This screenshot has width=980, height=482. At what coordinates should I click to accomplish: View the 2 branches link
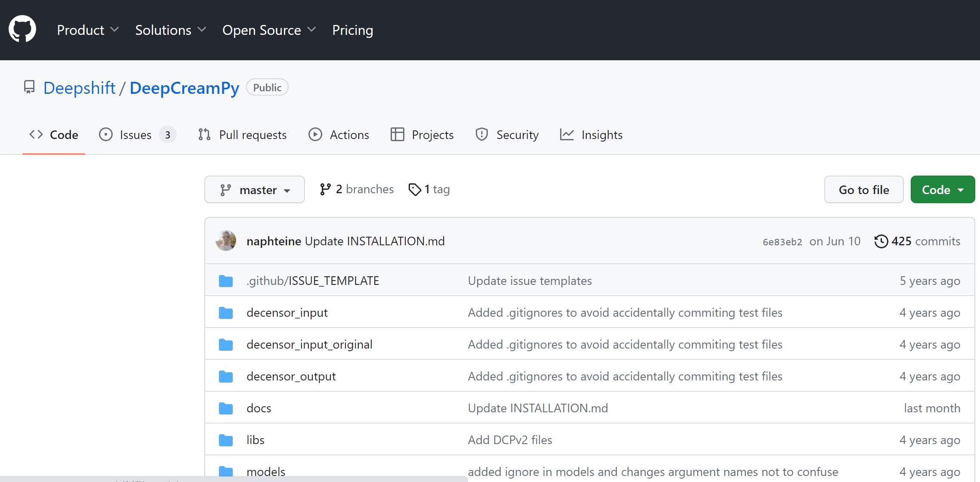click(357, 189)
